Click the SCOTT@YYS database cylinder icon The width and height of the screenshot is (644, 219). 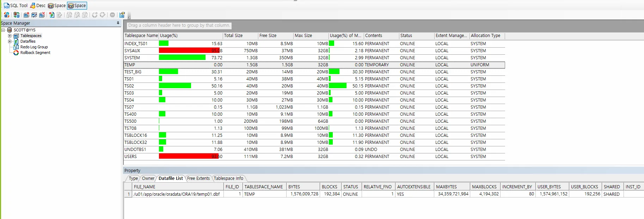point(10,30)
